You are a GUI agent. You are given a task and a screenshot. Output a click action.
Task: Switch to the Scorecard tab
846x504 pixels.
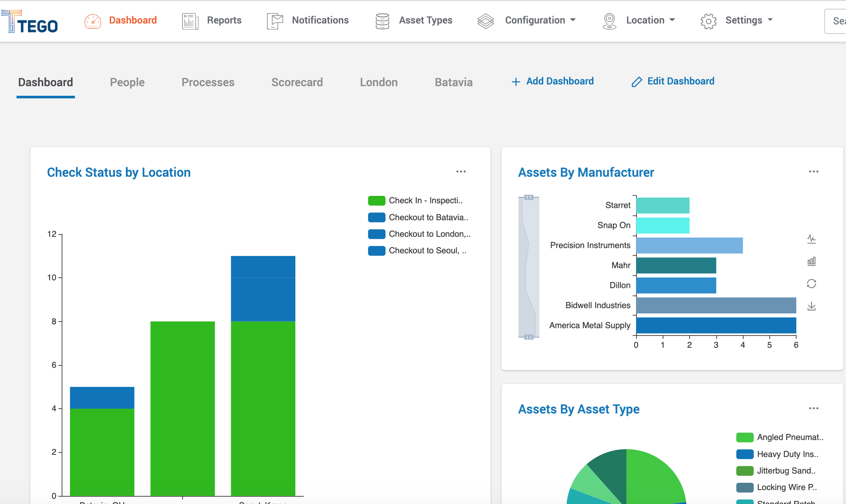coord(297,82)
